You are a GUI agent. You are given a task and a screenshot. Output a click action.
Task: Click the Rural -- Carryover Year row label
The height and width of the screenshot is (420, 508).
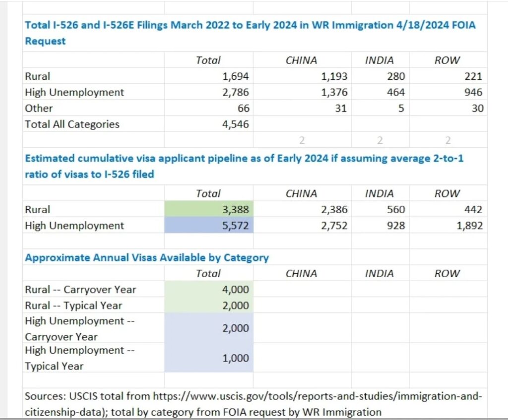pyautogui.click(x=80, y=290)
